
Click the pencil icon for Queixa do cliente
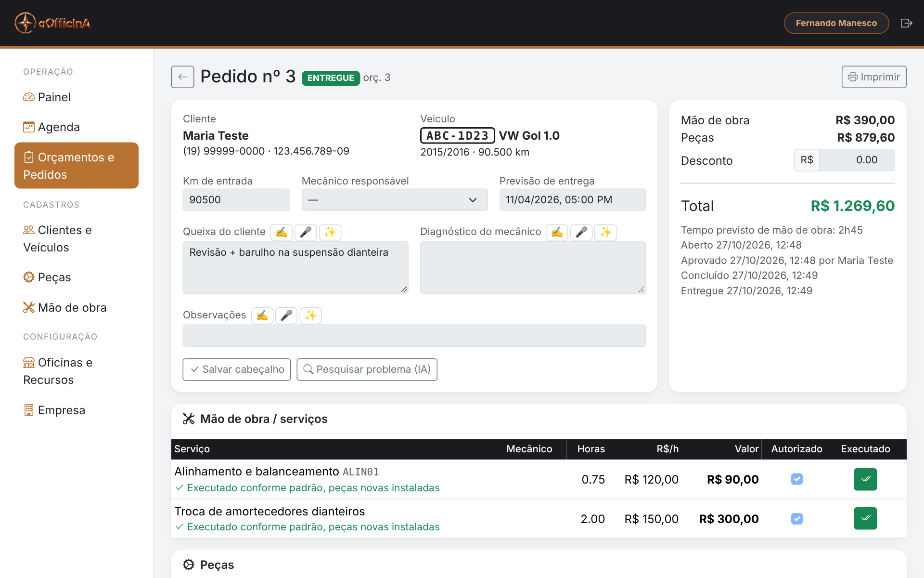(282, 232)
